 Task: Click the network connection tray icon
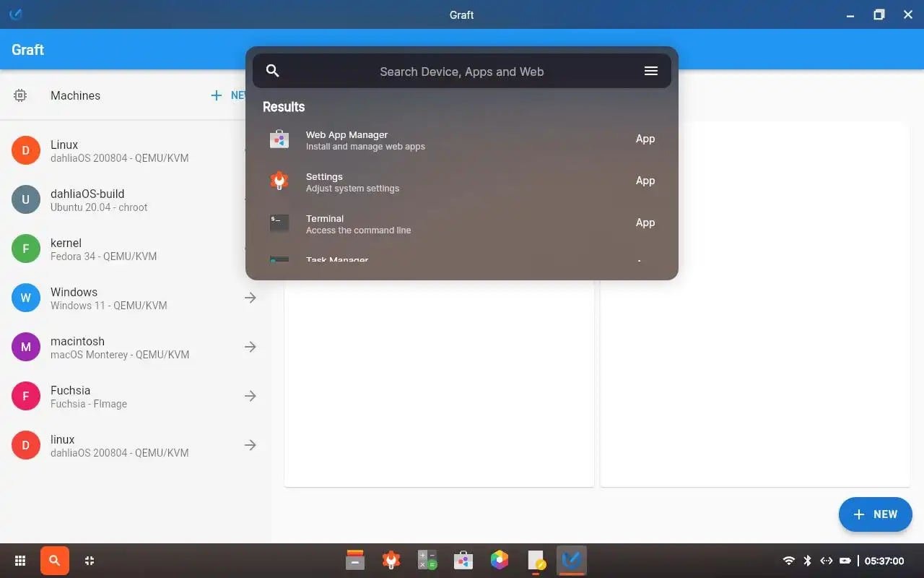click(827, 561)
